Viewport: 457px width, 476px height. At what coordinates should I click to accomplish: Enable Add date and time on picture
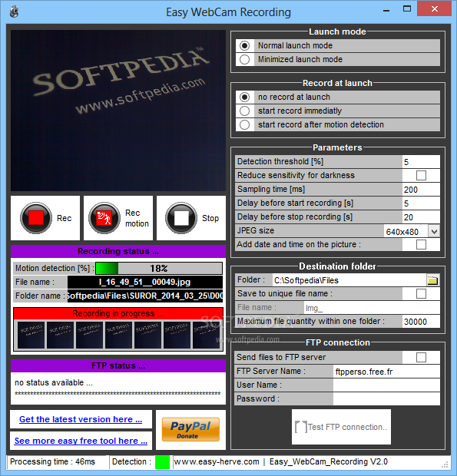pos(421,244)
